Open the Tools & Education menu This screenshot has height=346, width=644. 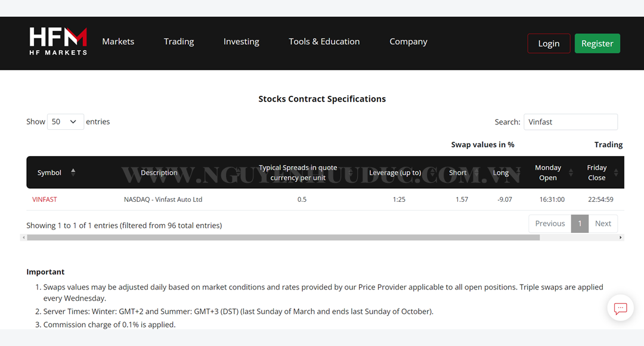pyautogui.click(x=324, y=42)
